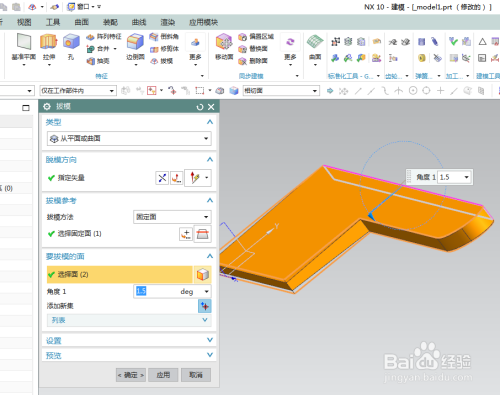The height and width of the screenshot is (395, 500).
Task: Open the 应用模块 ribbon tab
Action: coord(203,22)
